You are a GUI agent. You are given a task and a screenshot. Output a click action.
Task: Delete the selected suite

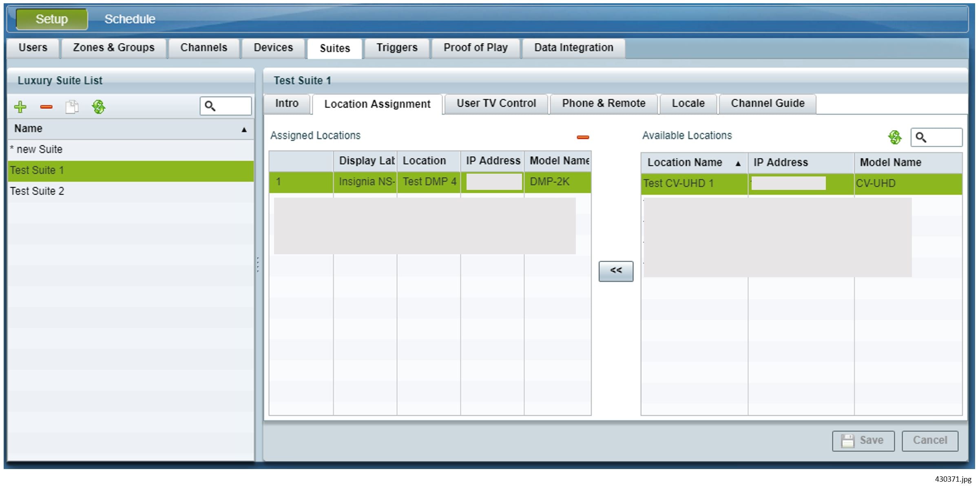coord(46,107)
